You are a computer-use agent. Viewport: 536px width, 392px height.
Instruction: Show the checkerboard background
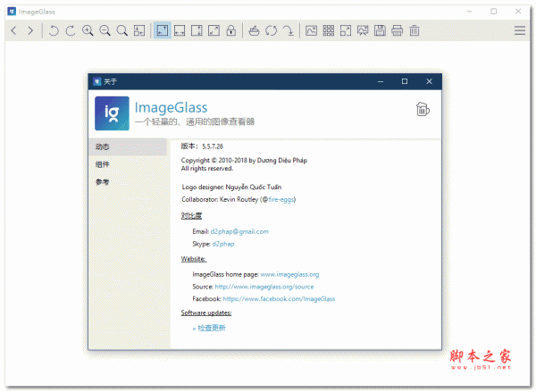pyautogui.click(x=329, y=30)
